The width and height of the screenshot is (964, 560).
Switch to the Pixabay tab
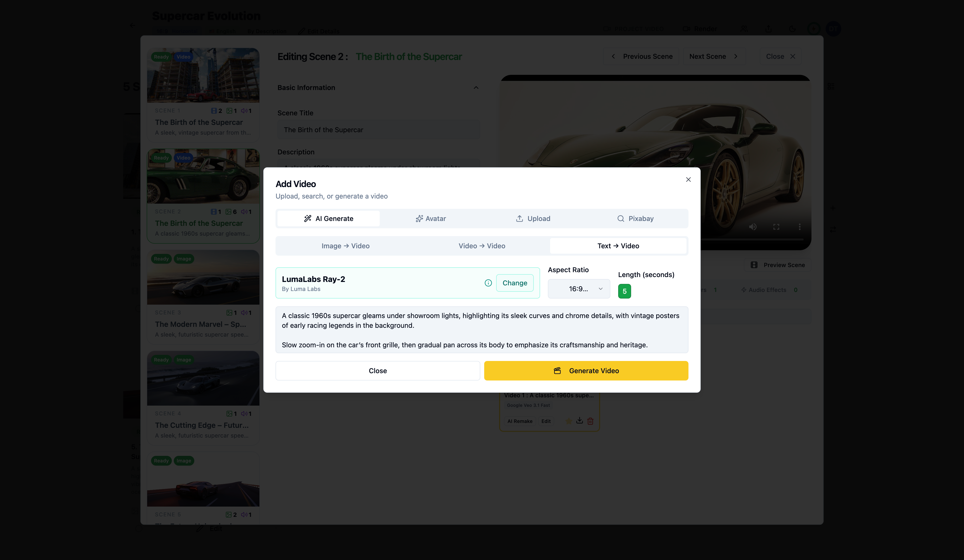636,219
